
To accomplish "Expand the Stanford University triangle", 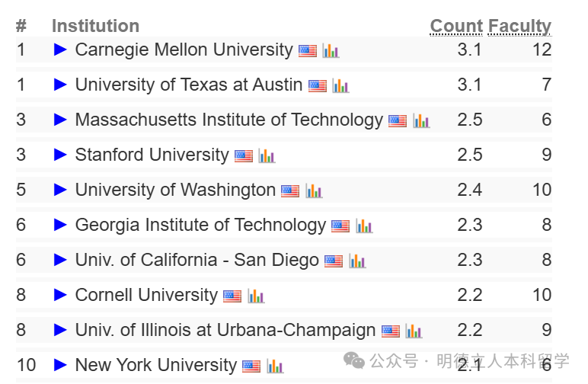I will pos(60,155).
